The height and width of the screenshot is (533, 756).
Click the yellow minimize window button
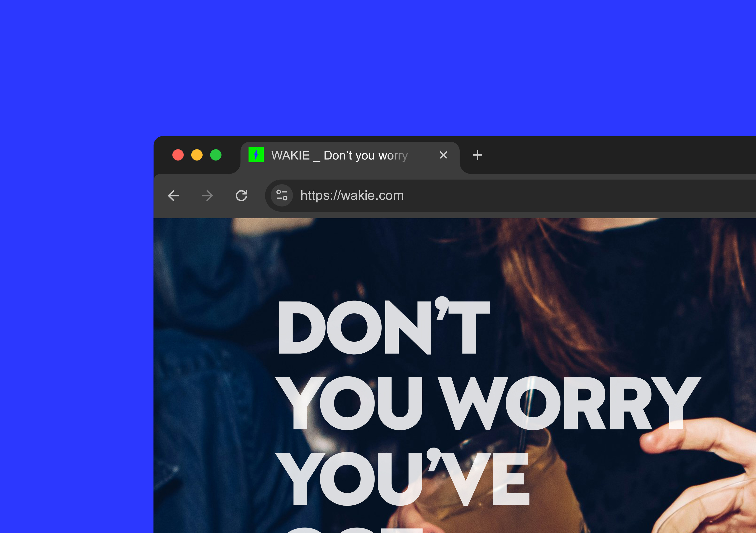(197, 155)
